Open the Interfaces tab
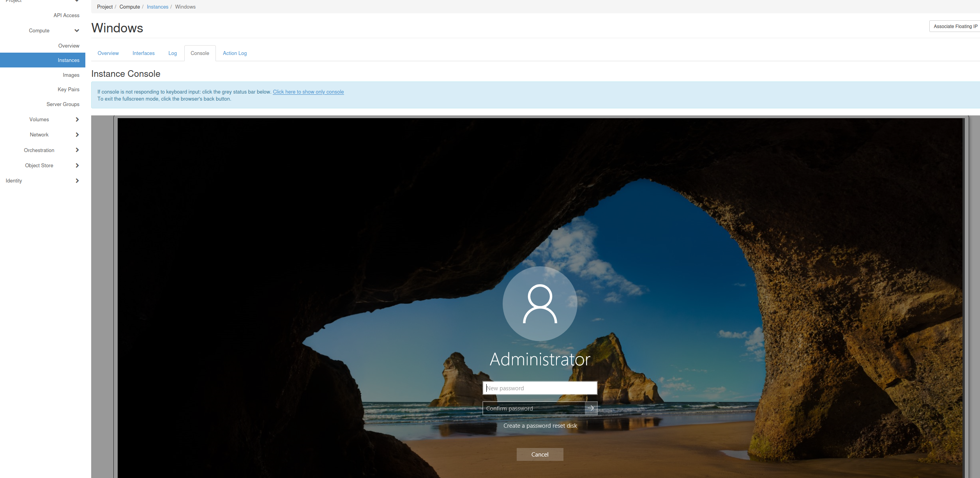This screenshot has height=478, width=980. click(x=143, y=53)
